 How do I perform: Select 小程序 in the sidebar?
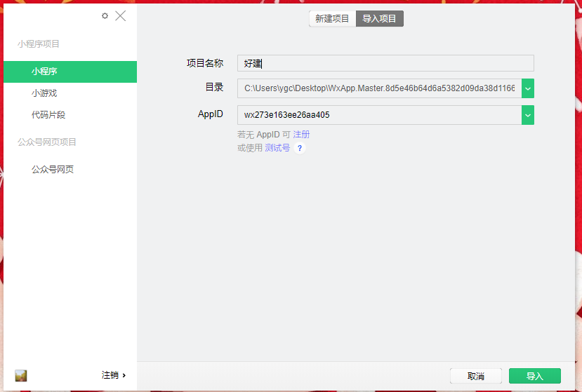pyautogui.click(x=70, y=72)
